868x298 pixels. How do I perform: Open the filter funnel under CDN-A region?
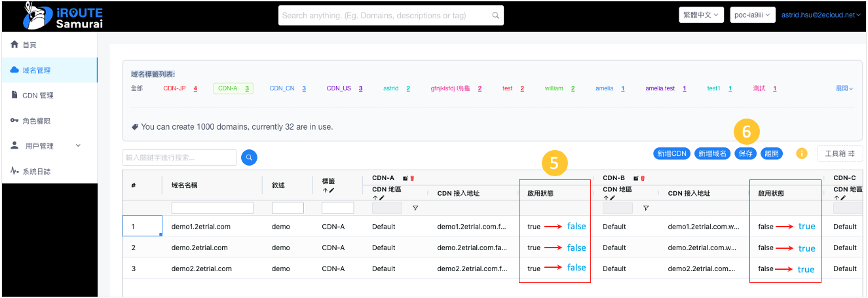point(415,208)
